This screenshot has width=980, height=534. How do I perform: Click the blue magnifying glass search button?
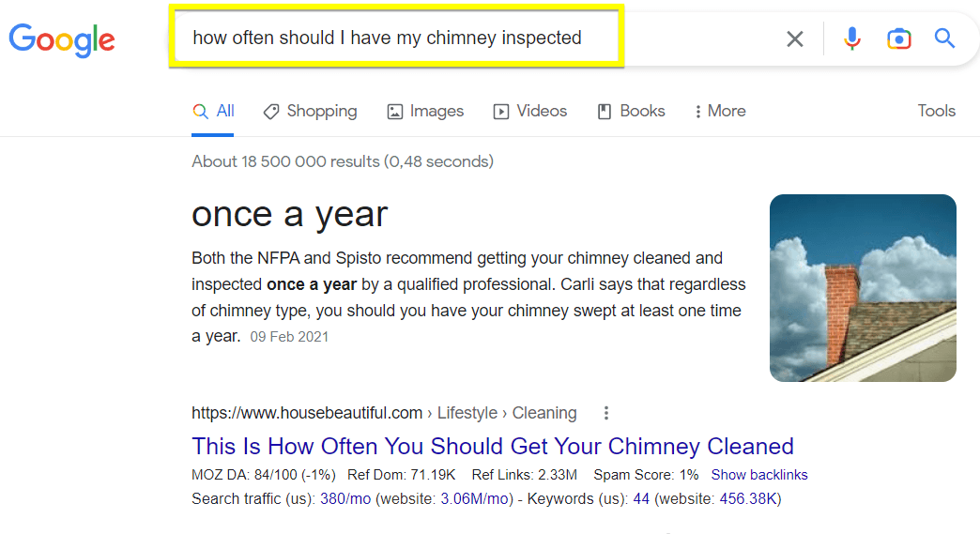point(944,38)
